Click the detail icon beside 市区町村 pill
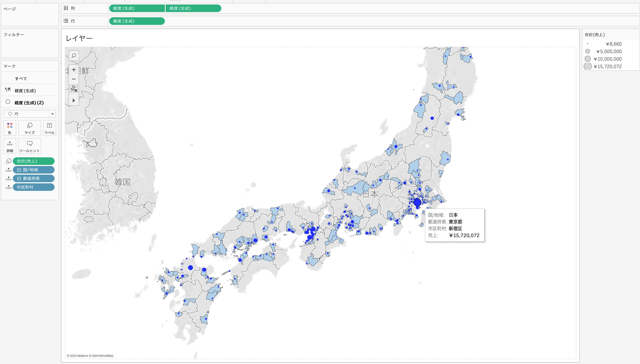 pyautogui.click(x=9, y=187)
